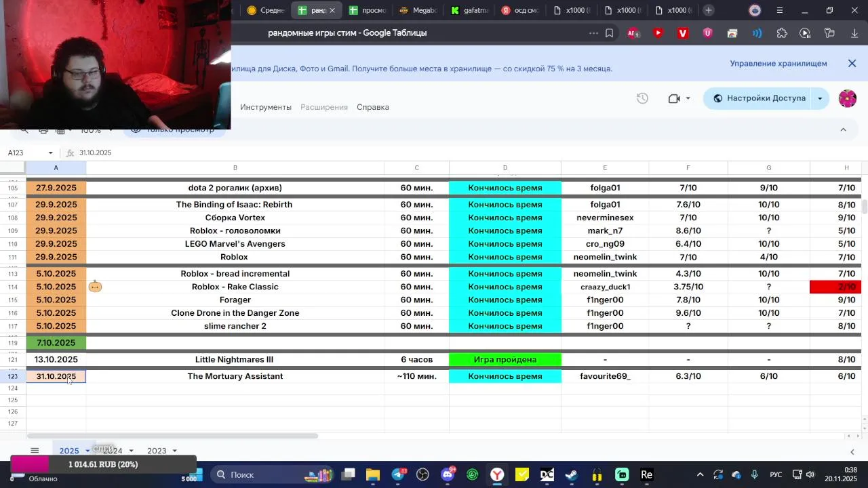Click the taskbar volume speaker icon

coord(810,475)
